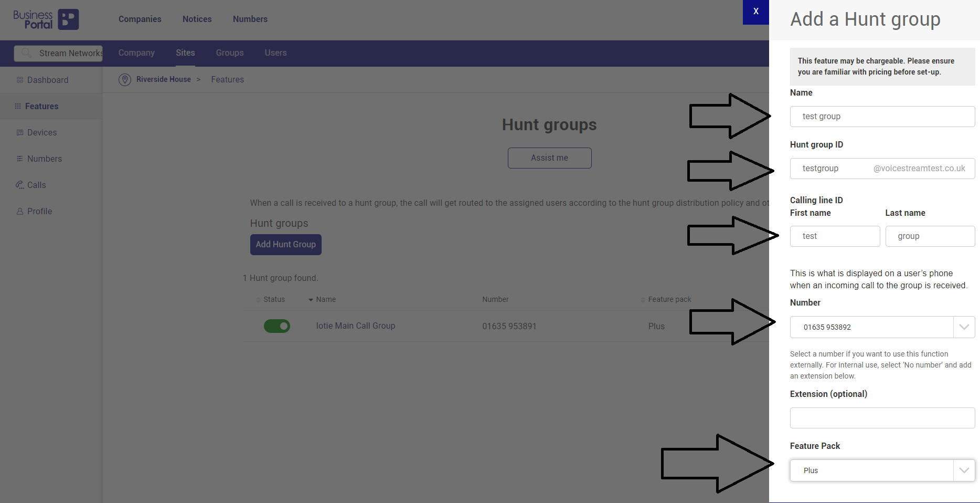Select the Profile person icon
The image size is (980, 503).
19,211
